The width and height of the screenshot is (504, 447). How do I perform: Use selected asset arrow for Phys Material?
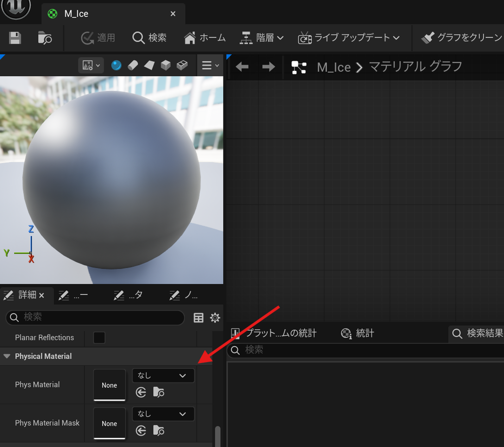pyautogui.click(x=141, y=392)
